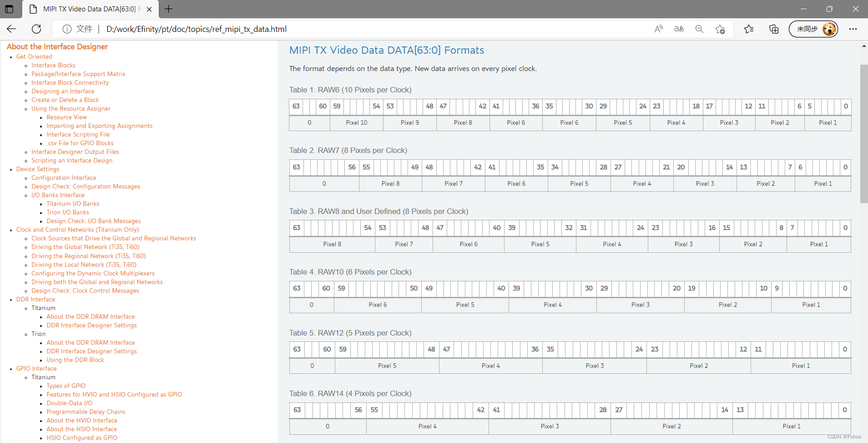Screen dimensions: 868x443
Task: Open Double-Data I/O link
Action: click(69, 403)
